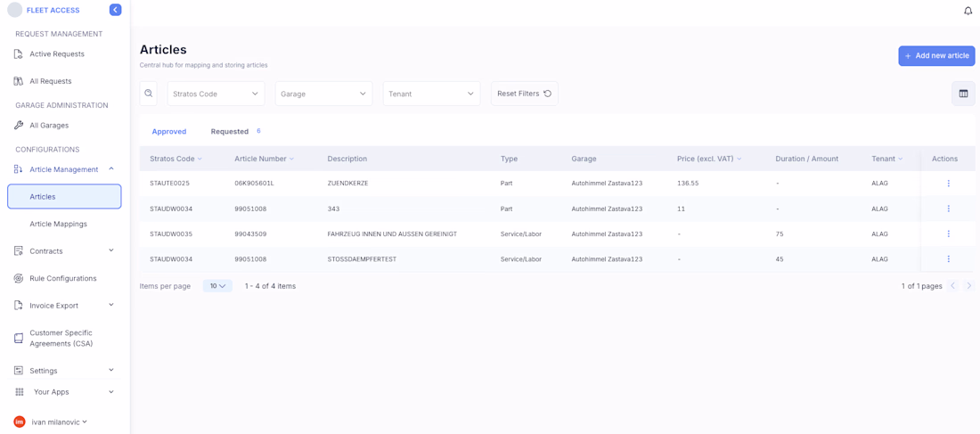Open Article Mappings in the sidebar

click(x=59, y=225)
